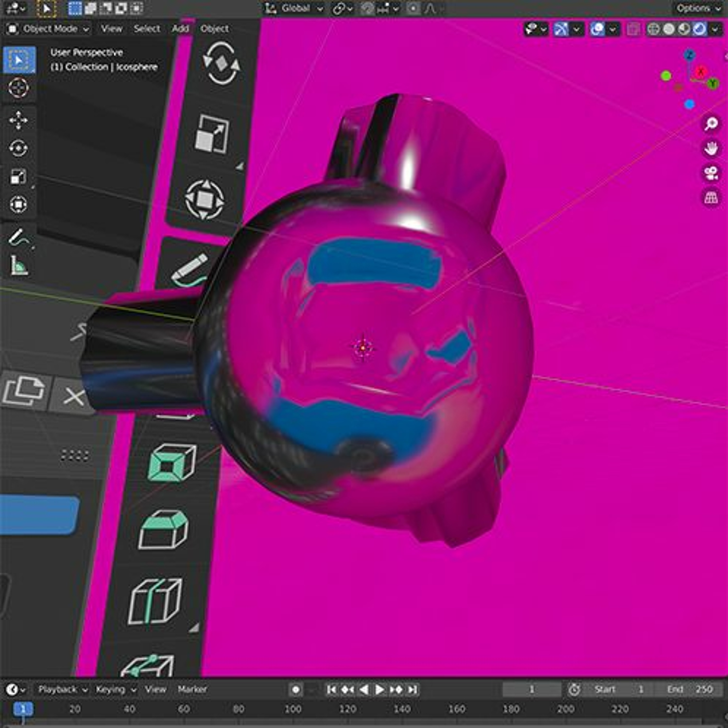Open the Marker menu in timeline

(x=192, y=690)
